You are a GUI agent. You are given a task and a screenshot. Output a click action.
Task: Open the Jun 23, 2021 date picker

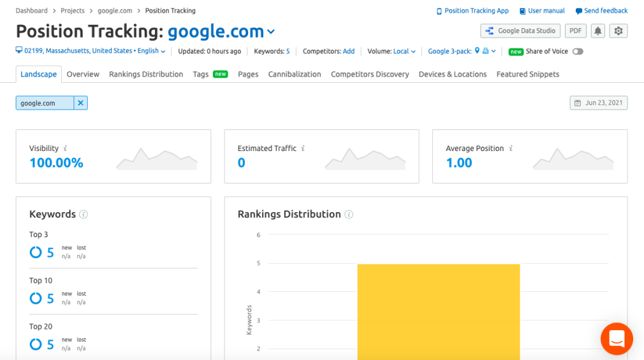pos(599,103)
